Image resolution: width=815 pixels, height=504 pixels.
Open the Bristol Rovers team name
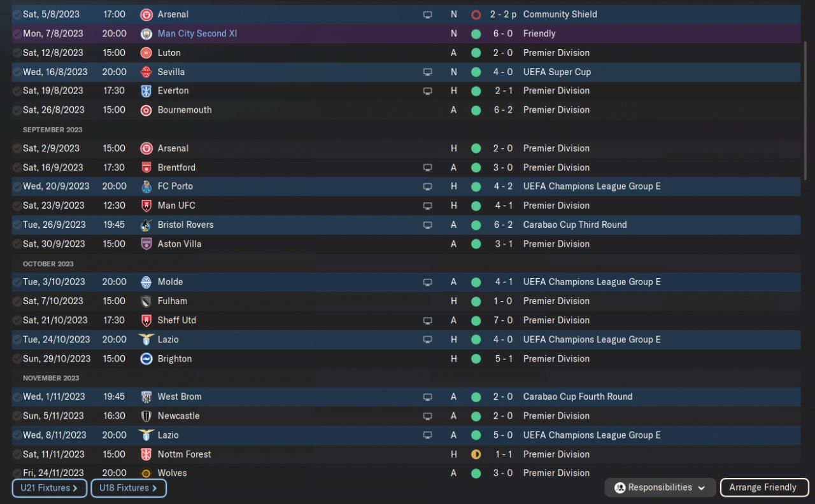click(185, 225)
